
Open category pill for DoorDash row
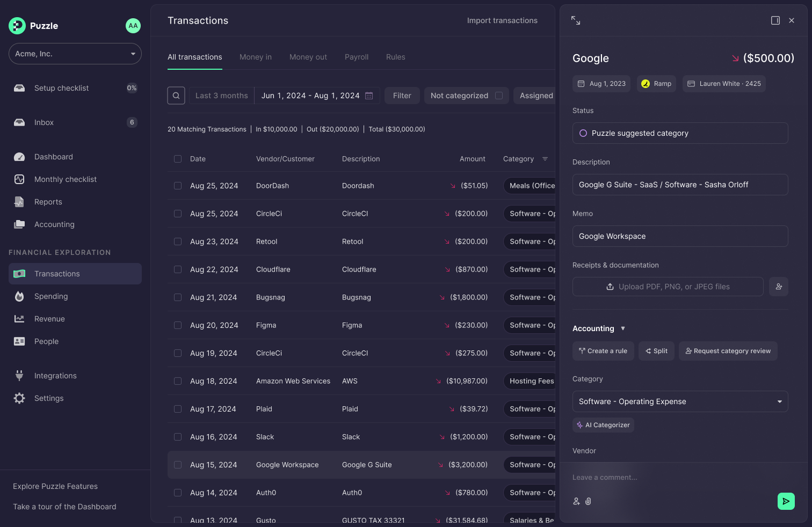coord(530,186)
